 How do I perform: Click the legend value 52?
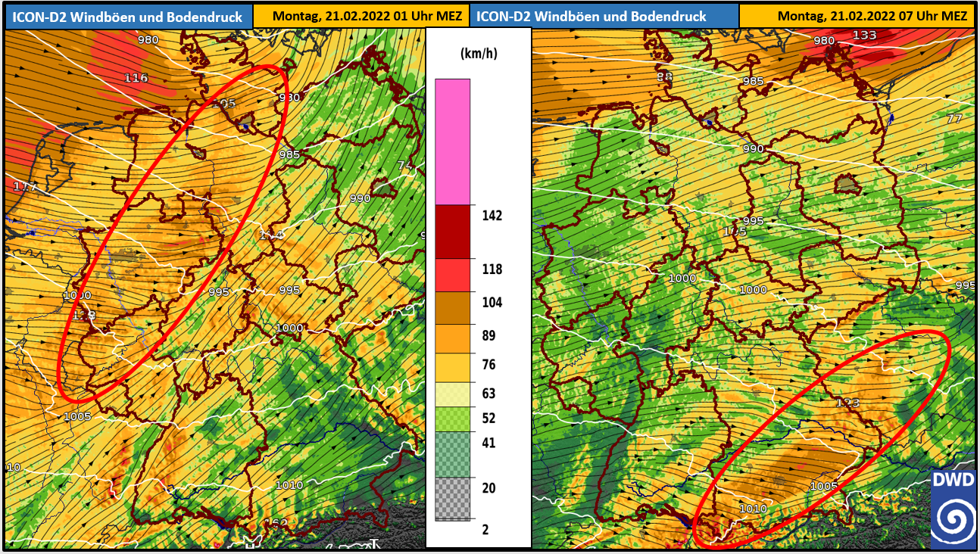489,418
